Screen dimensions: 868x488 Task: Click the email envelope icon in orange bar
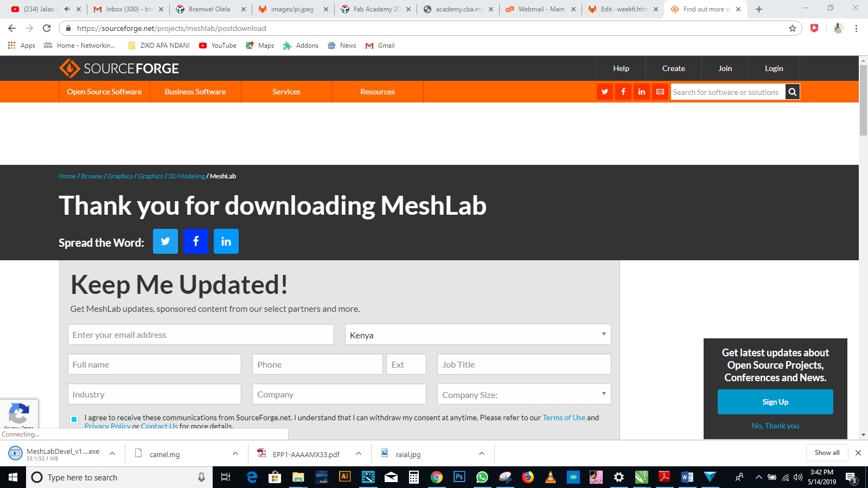(x=660, y=92)
